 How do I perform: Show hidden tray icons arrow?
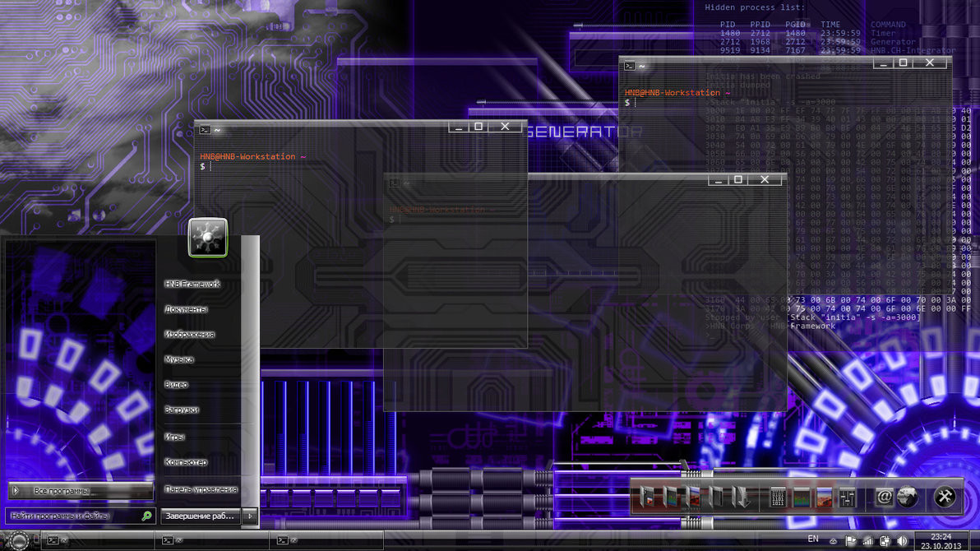(833, 541)
